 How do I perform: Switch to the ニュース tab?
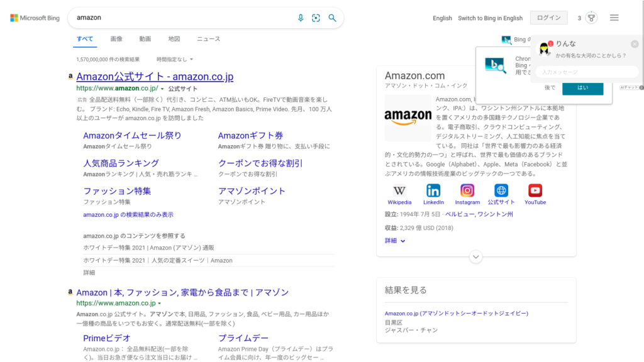click(x=208, y=39)
